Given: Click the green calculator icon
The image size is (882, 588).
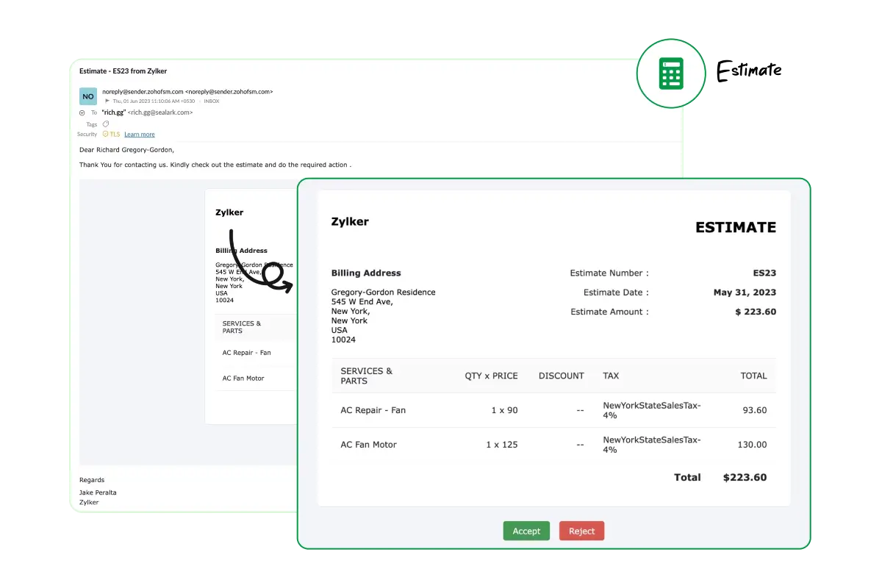Looking at the screenshot, I should pos(670,73).
